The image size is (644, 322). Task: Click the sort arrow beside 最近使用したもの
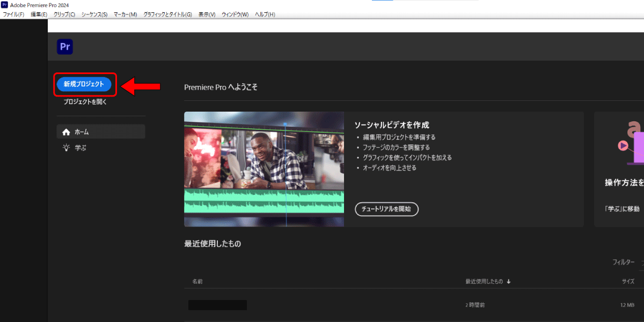pos(509,281)
